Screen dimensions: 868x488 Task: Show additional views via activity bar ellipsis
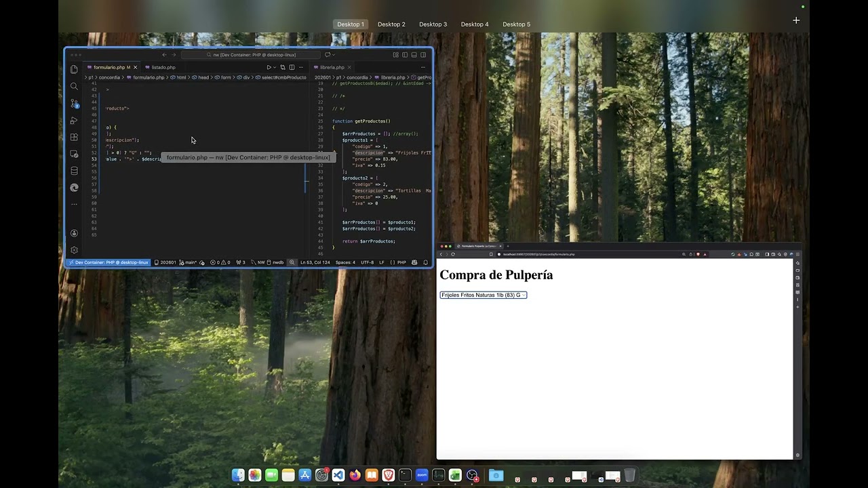point(74,204)
